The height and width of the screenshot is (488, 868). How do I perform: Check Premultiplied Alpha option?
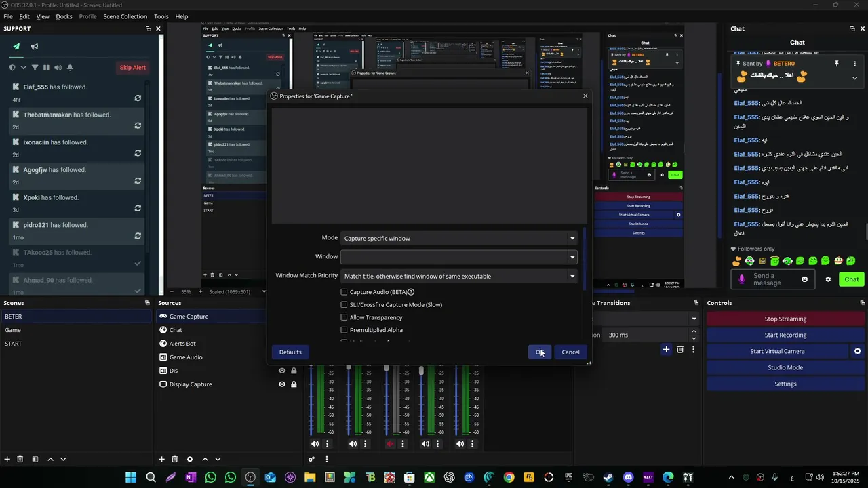(x=344, y=330)
